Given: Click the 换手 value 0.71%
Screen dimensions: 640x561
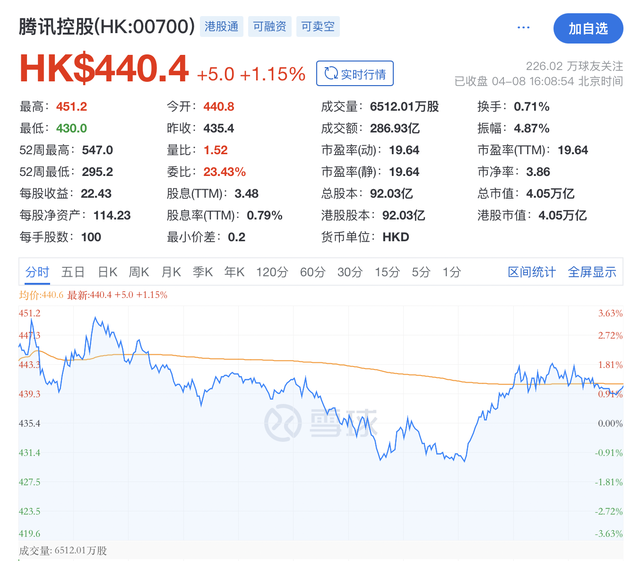Looking at the screenshot, I should coord(531,107).
